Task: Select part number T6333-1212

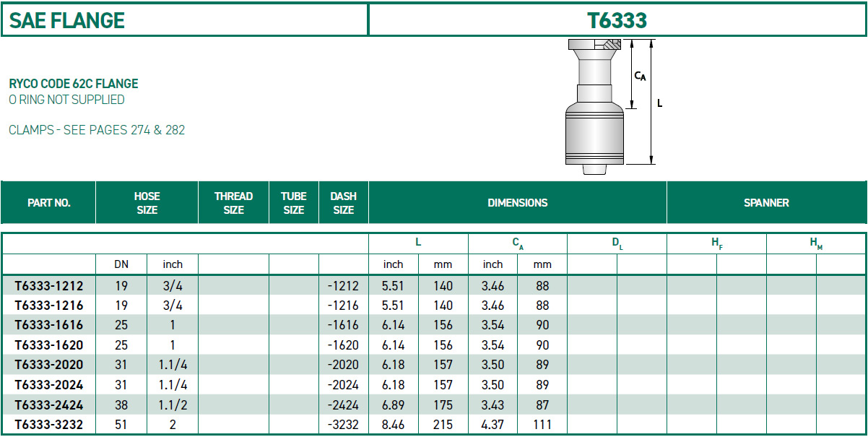Action: click(49, 286)
